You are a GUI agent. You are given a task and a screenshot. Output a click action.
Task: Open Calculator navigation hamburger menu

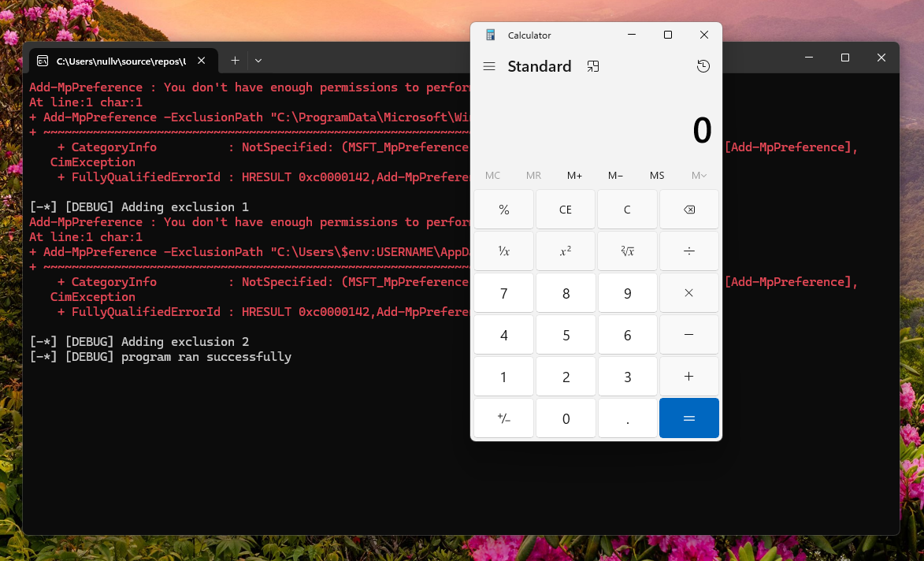click(x=488, y=66)
